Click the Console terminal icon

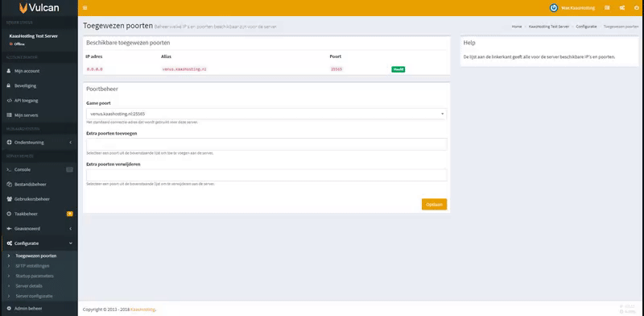[9, 169]
